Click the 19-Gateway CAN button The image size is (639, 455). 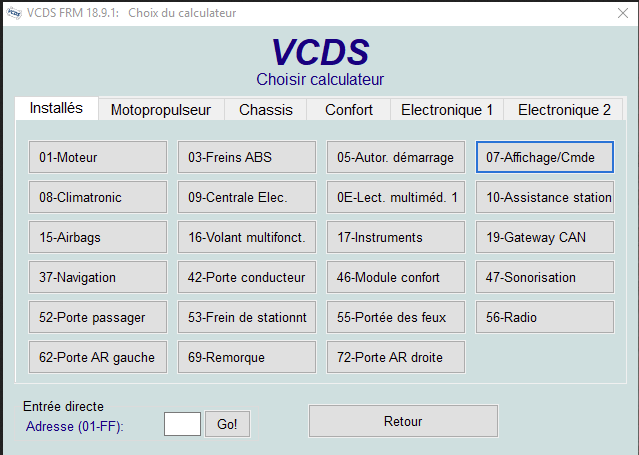click(545, 237)
